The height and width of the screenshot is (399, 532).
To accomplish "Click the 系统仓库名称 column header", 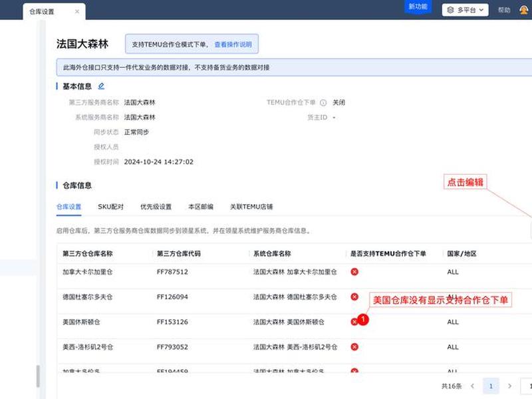I will coord(272,253).
